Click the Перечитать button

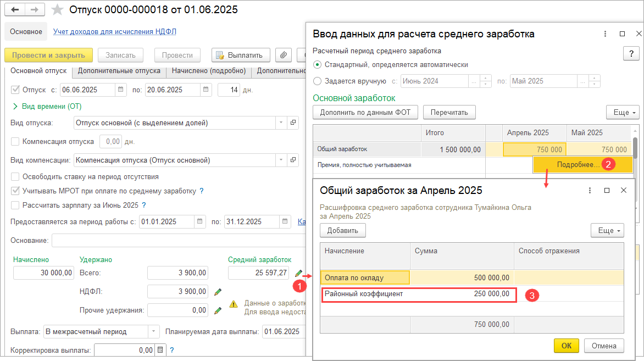(449, 112)
